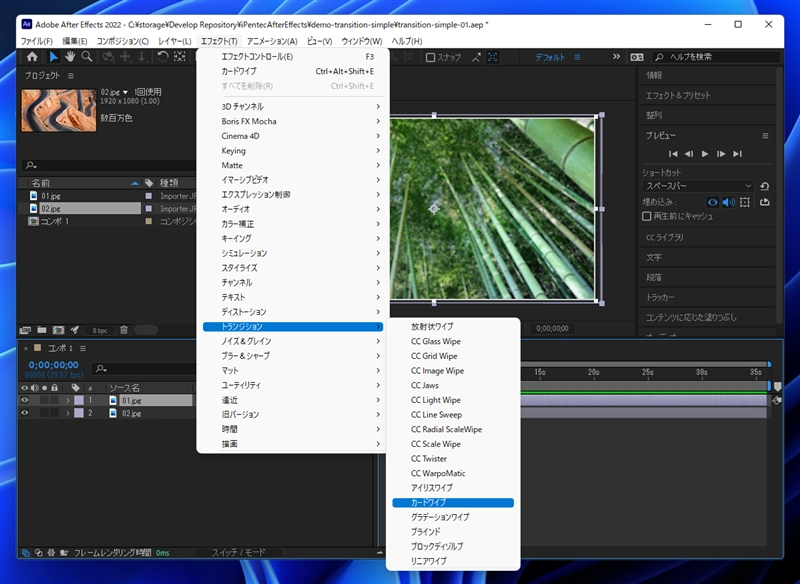Create a new folder in Project panel
Image resolution: width=800 pixels, height=584 pixels.
pyautogui.click(x=42, y=330)
